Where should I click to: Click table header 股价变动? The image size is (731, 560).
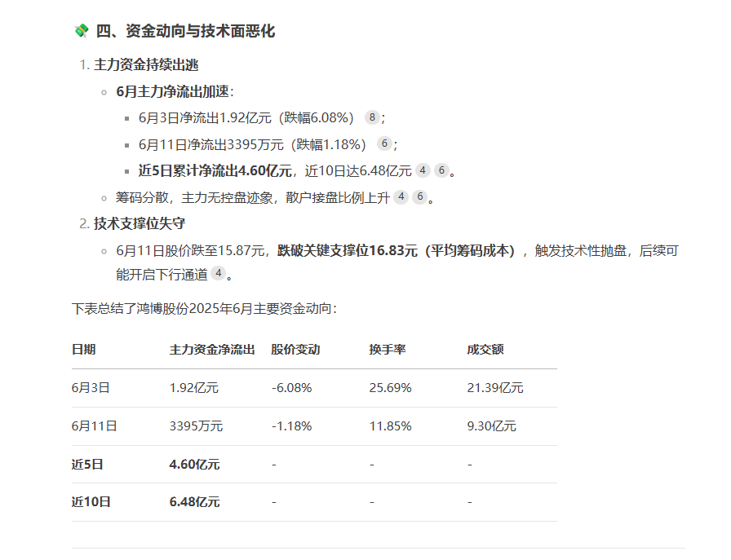(x=295, y=350)
